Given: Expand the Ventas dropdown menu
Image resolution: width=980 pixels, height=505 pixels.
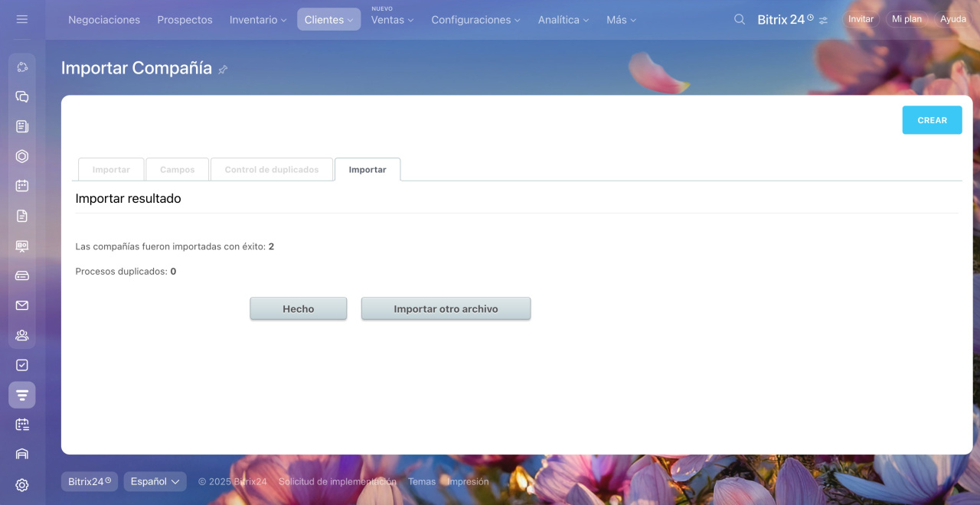Looking at the screenshot, I should (393, 20).
